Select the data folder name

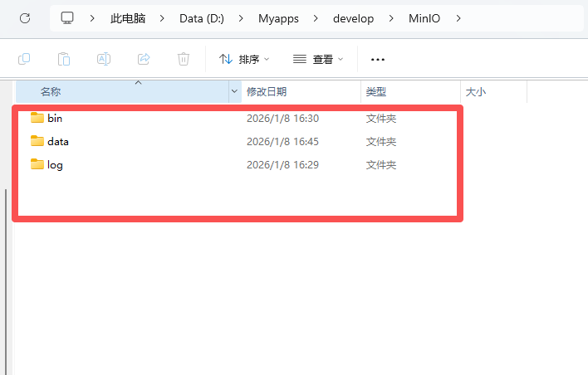(x=58, y=141)
